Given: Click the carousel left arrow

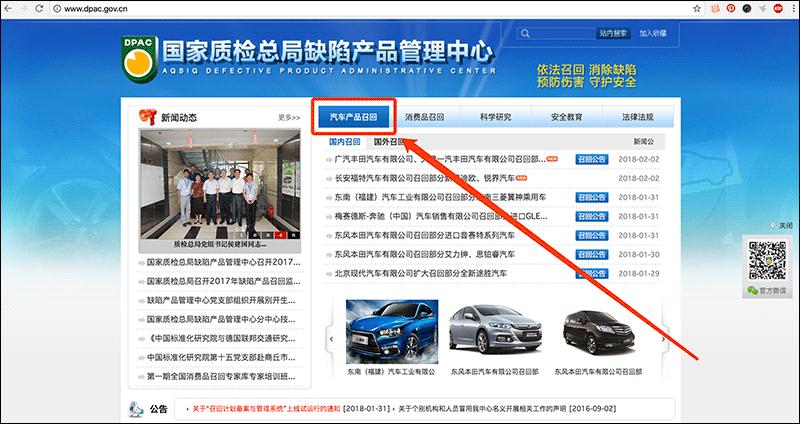Looking at the screenshot, I should [330, 339].
